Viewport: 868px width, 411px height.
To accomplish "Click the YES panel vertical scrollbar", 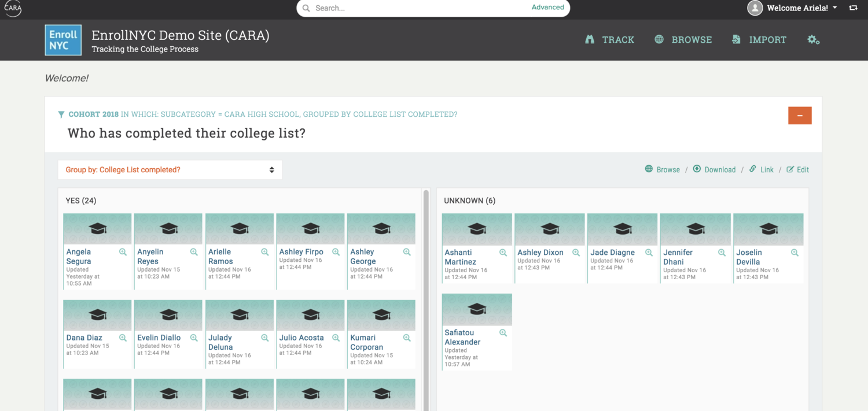I will (x=426, y=289).
